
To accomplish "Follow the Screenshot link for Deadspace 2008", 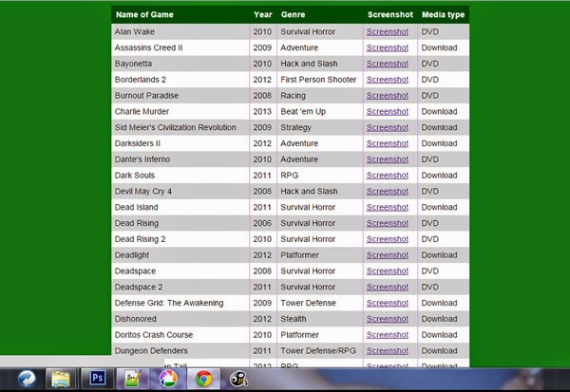I will point(388,271).
